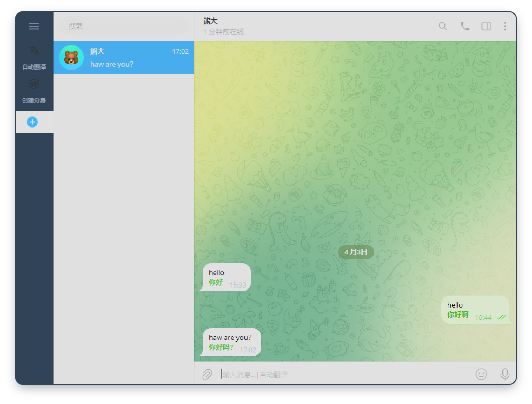
Task: Click 'haw are you?' preview in chat list
Action: pos(112,64)
